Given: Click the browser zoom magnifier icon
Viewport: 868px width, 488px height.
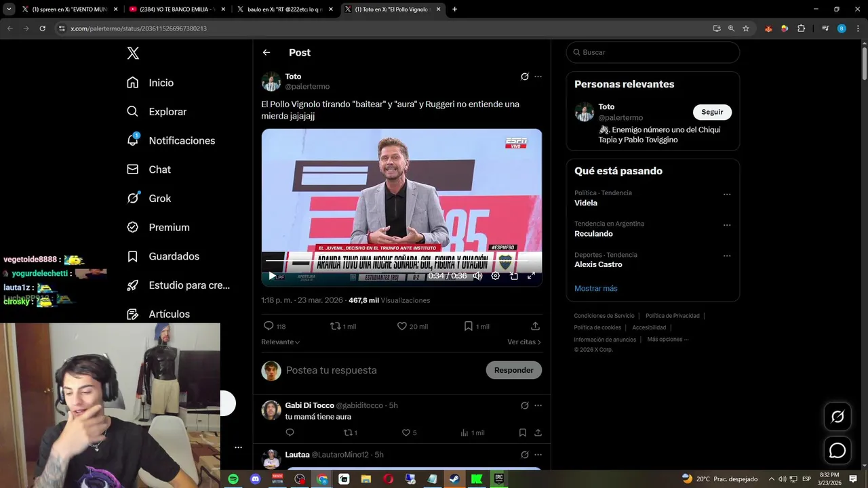Looking at the screenshot, I should (731, 28).
